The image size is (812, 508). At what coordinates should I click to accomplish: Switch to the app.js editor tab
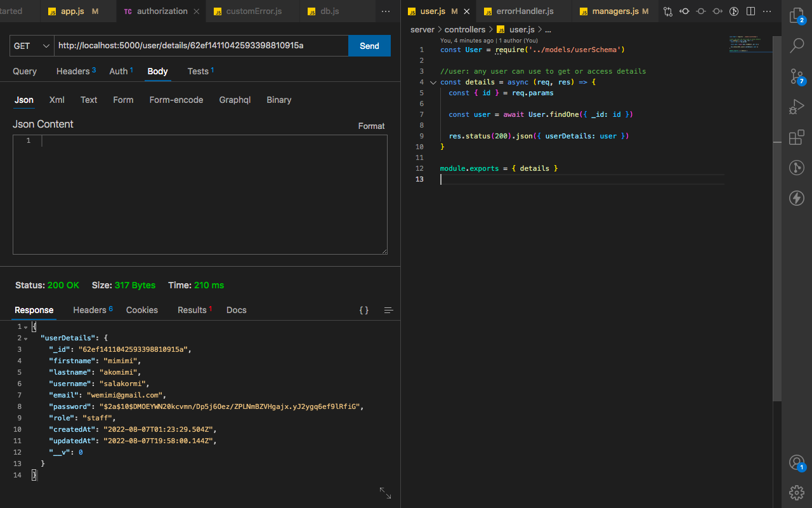pos(79,11)
